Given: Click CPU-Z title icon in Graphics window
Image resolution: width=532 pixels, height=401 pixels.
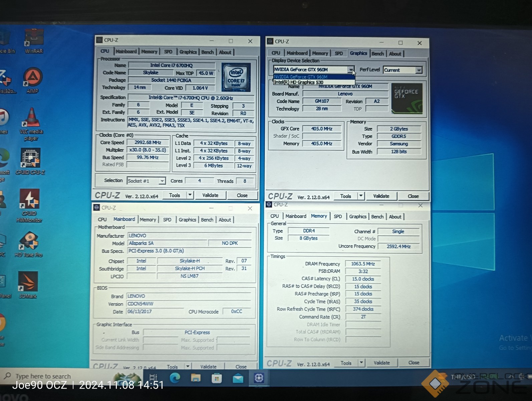Looking at the screenshot, I should click(270, 41).
